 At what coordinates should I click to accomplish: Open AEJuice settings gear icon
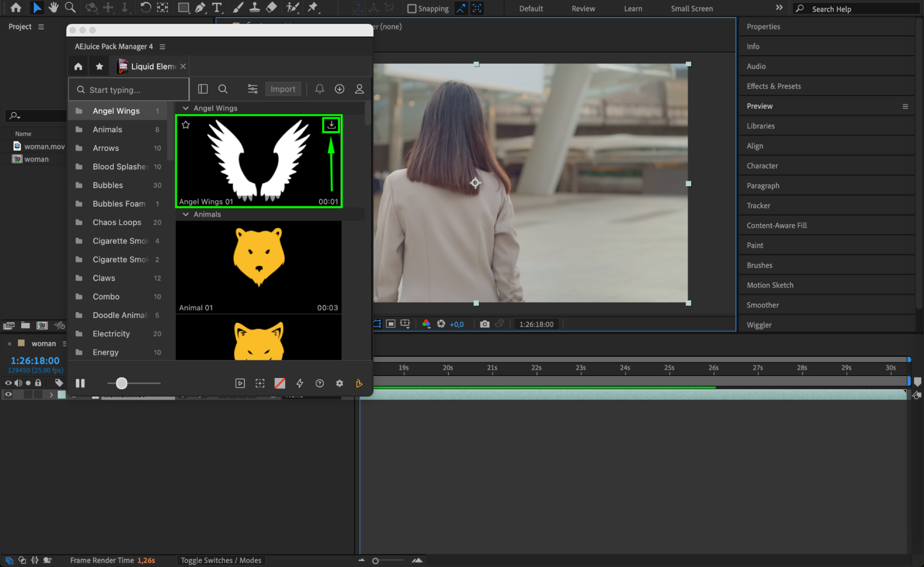(x=339, y=383)
